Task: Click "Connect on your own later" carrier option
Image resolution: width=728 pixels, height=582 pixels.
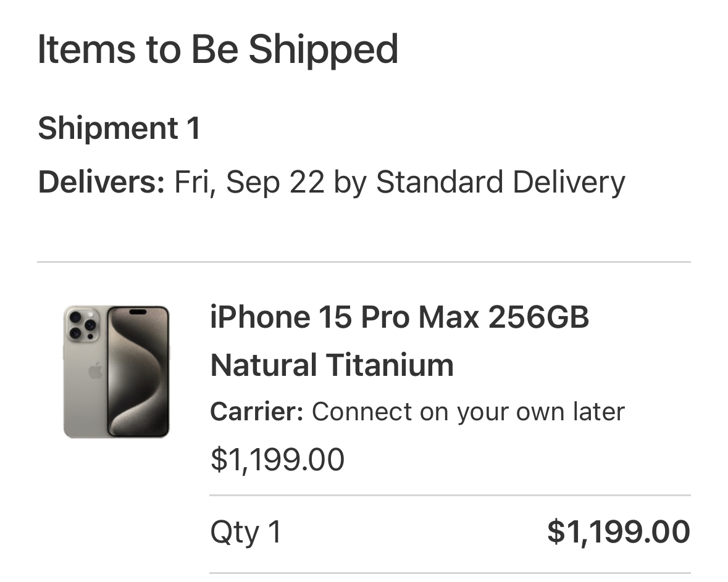Action: (468, 412)
